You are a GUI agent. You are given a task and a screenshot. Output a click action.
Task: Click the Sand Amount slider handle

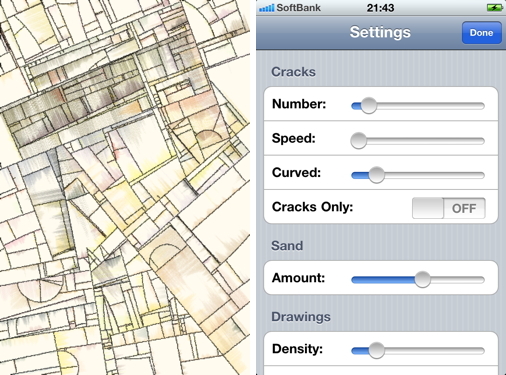422,279
